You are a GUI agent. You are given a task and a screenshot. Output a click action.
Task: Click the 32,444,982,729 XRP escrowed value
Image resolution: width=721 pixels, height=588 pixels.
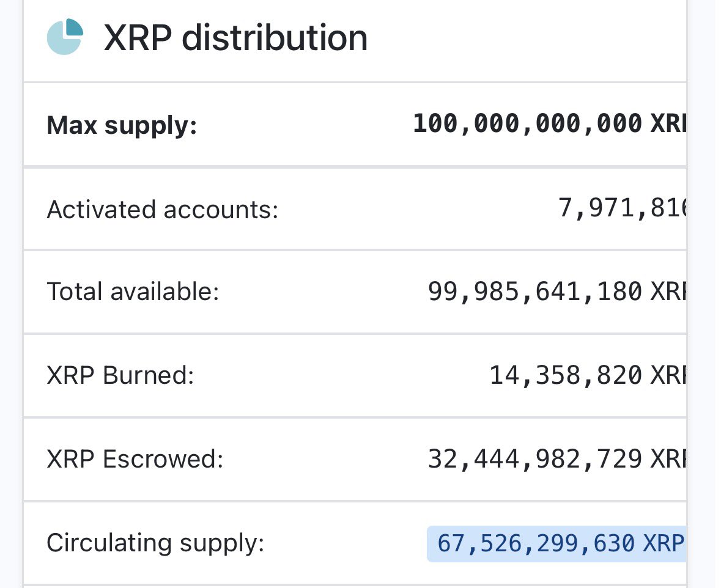click(x=557, y=459)
